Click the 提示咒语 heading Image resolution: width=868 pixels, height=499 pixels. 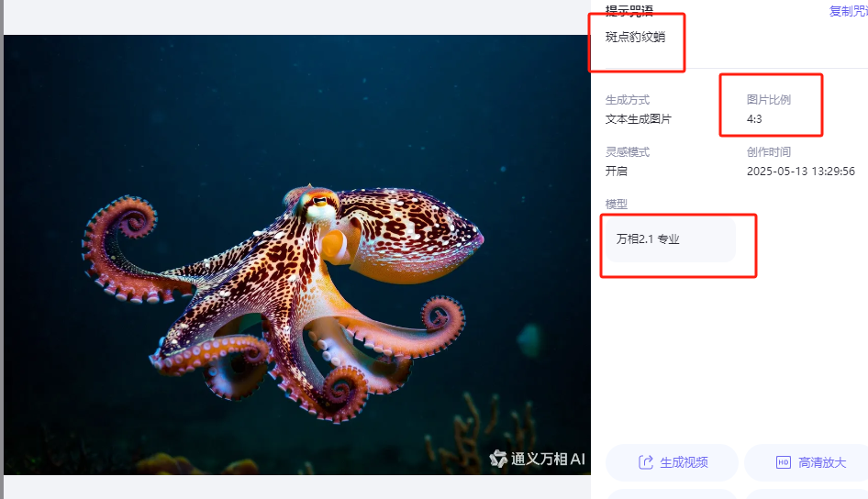629,10
